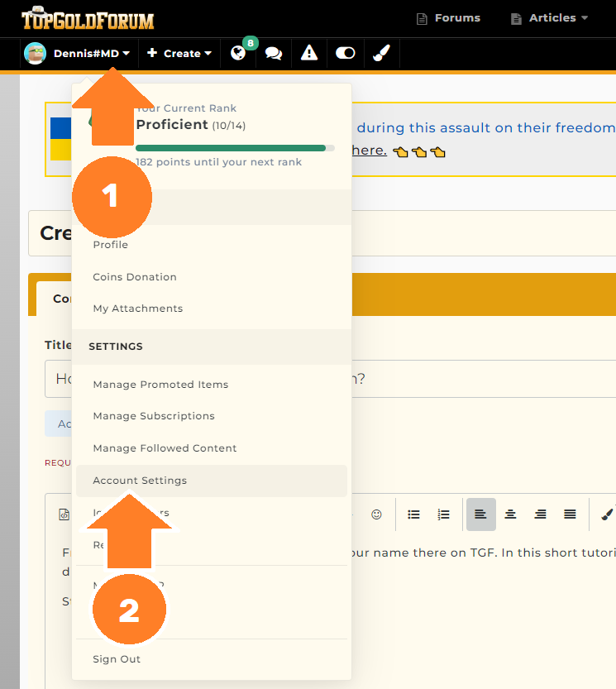The height and width of the screenshot is (689, 616).
Task: Expand the Create dropdown menu
Action: (x=179, y=54)
